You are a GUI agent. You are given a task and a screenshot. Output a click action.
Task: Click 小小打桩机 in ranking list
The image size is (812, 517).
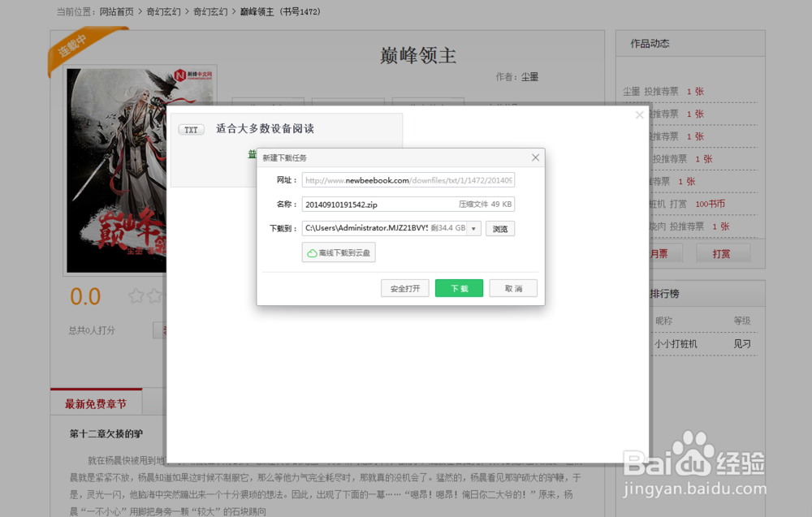pyautogui.click(x=676, y=343)
